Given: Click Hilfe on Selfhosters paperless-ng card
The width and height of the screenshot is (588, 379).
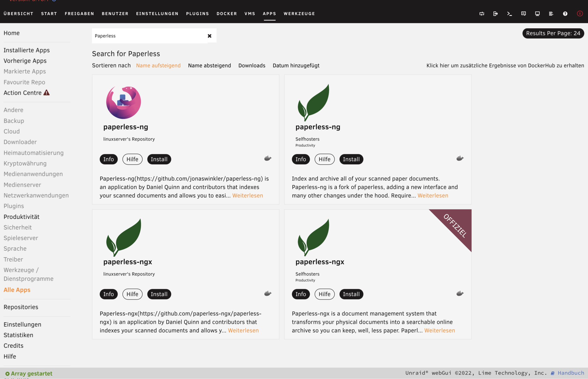Looking at the screenshot, I should [325, 159].
